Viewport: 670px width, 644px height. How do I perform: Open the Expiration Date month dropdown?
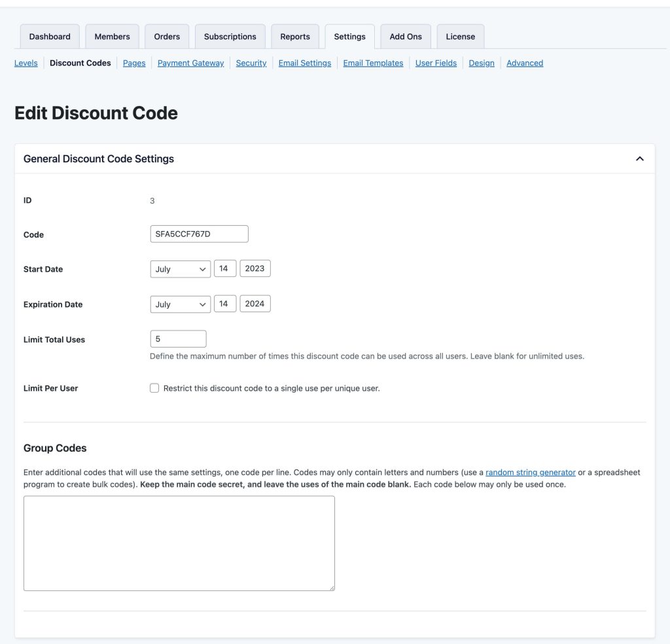pyautogui.click(x=181, y=304)
